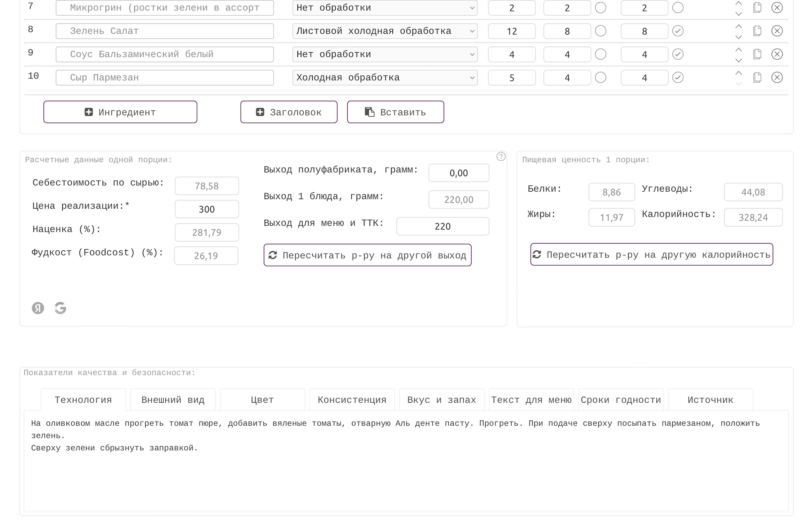The width and height of the screenshot is (812, 523).
Task: Edit gross weight 12 for Зелень Салат
Action: pos(512,31)
